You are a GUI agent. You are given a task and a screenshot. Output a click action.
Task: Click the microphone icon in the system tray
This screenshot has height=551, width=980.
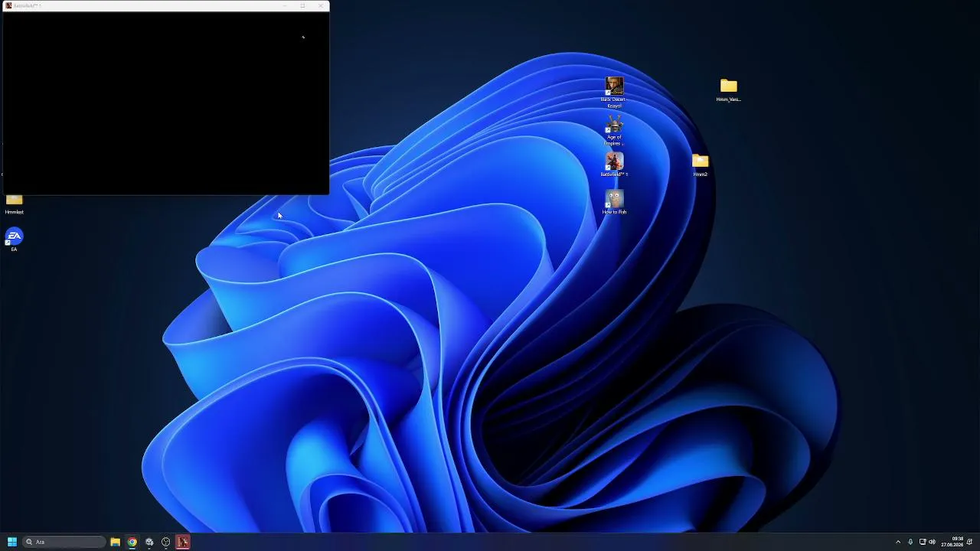point(910,542)
